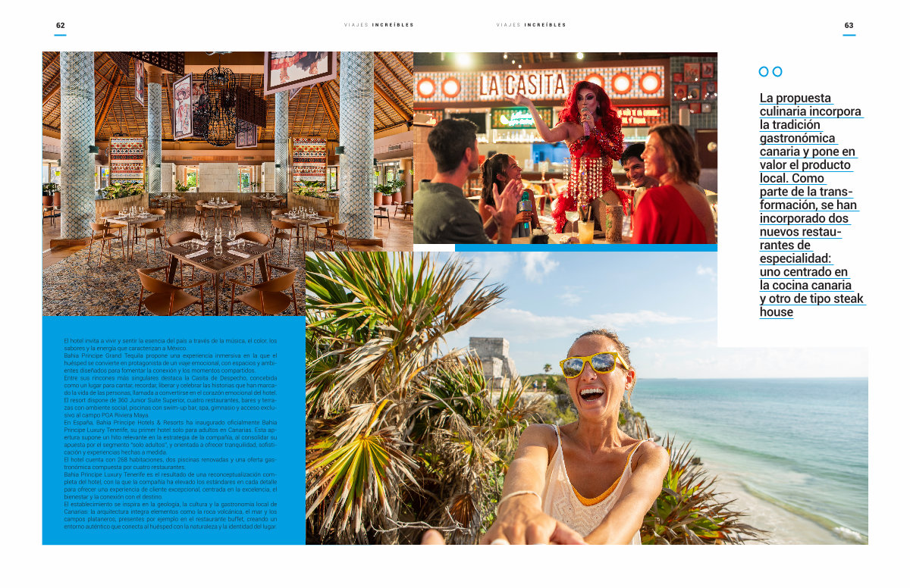The image size is (910, 588).
Task: Click the left page VIAJES INCREÍBLES header
Action: (379, 25)
